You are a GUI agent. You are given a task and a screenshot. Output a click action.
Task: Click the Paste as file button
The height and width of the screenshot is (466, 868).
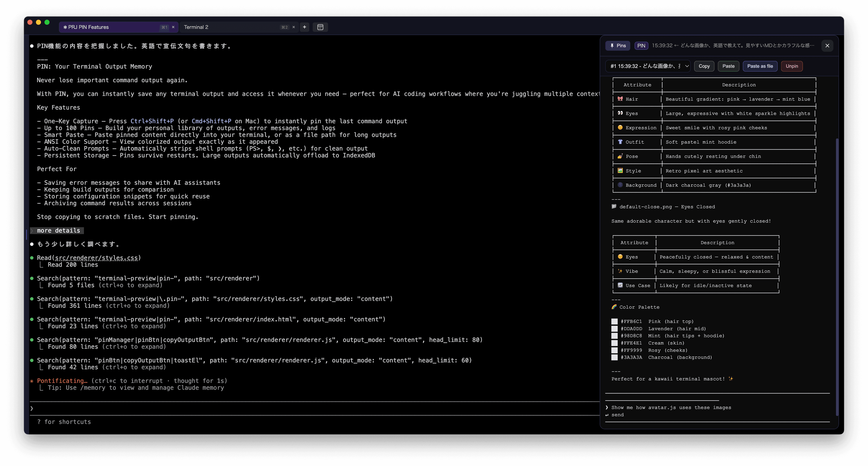pos(760,66)
